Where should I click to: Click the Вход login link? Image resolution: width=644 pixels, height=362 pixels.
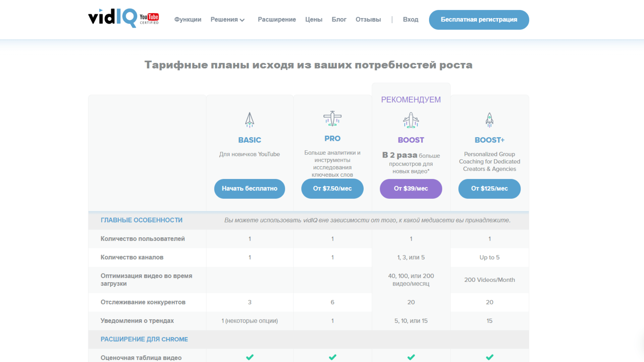coord(411,19)
